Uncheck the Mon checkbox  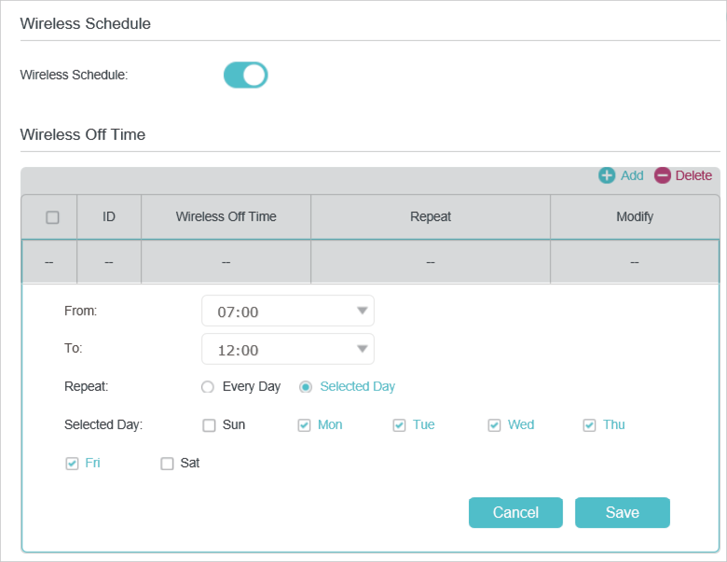click(304, 425)
